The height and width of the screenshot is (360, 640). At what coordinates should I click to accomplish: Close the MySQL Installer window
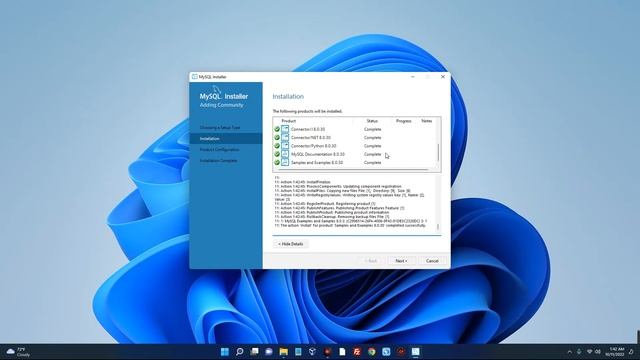(x=443, y=77)
